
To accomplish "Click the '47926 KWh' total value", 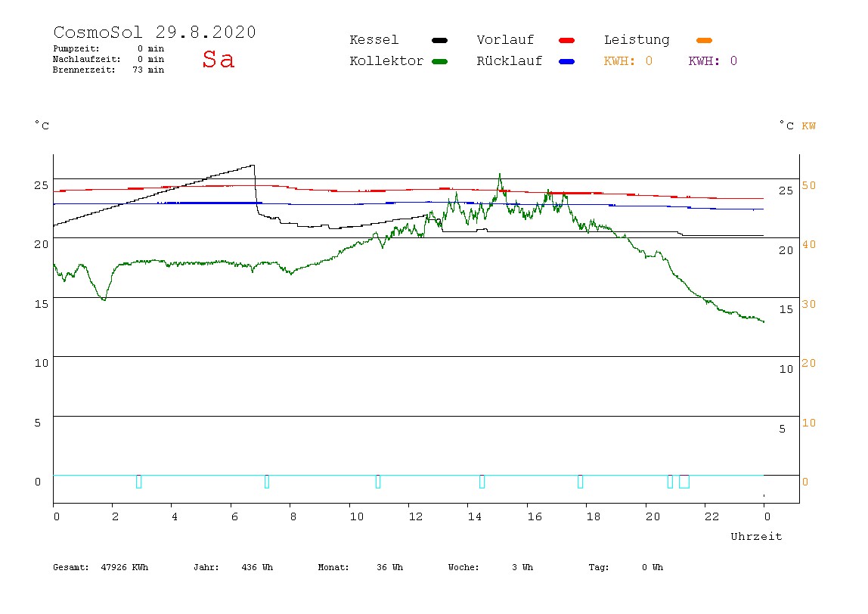I will pyautogui.click(x=125, y=567).
